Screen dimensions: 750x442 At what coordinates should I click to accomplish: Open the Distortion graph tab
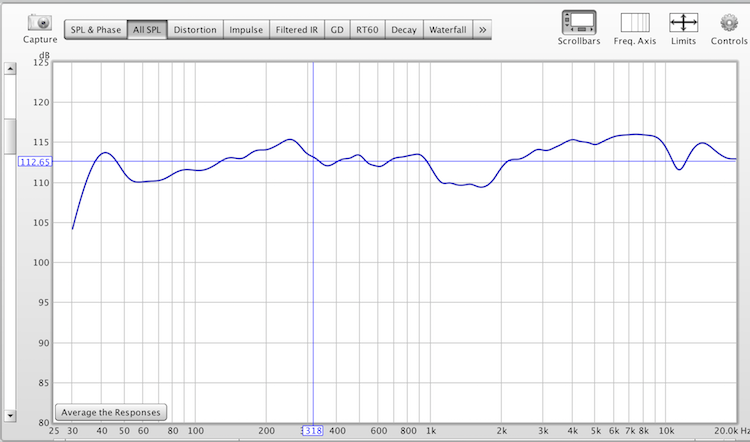[x=195, y=30]
